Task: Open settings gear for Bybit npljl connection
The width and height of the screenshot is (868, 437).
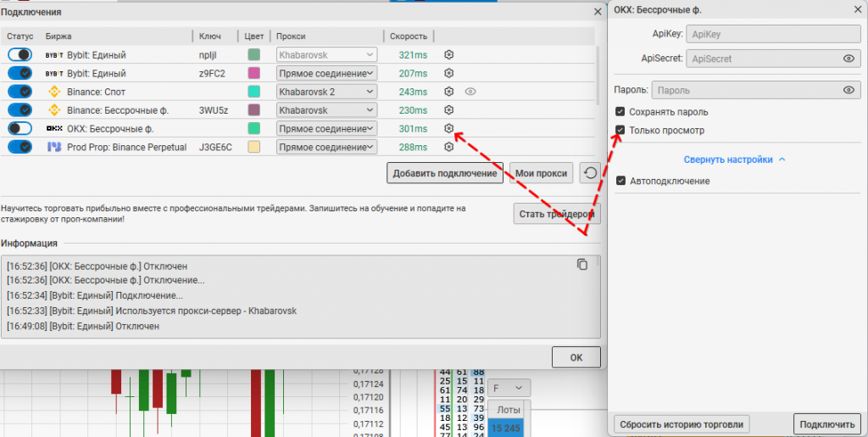Action: pos(449,55)
